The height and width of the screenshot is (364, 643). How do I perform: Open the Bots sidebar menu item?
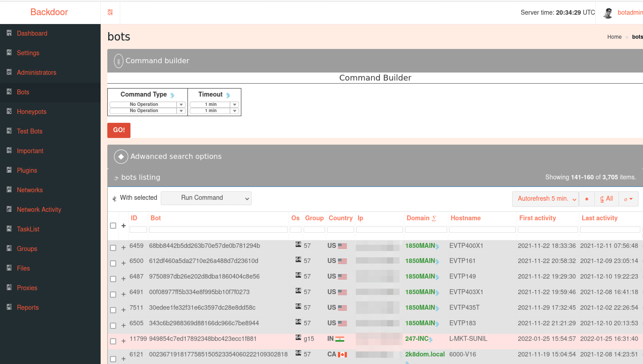[50, 92]
